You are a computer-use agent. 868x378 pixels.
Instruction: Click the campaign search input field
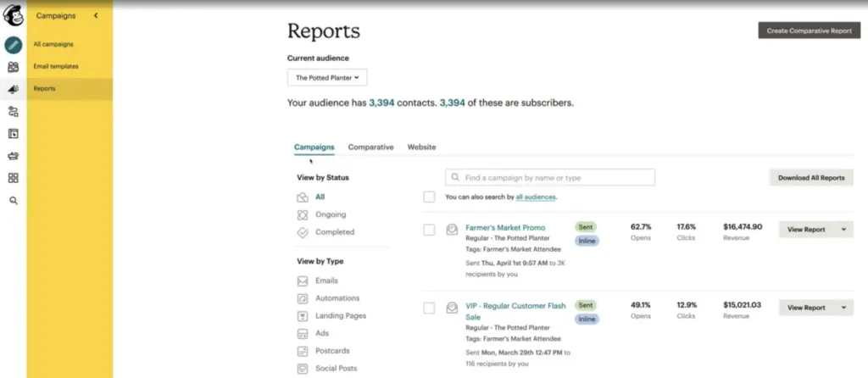(550, 178)
